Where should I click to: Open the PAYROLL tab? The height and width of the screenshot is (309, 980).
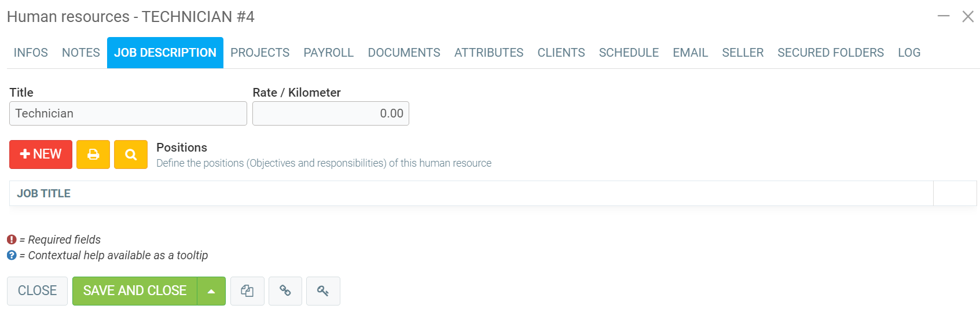point(328,53)
